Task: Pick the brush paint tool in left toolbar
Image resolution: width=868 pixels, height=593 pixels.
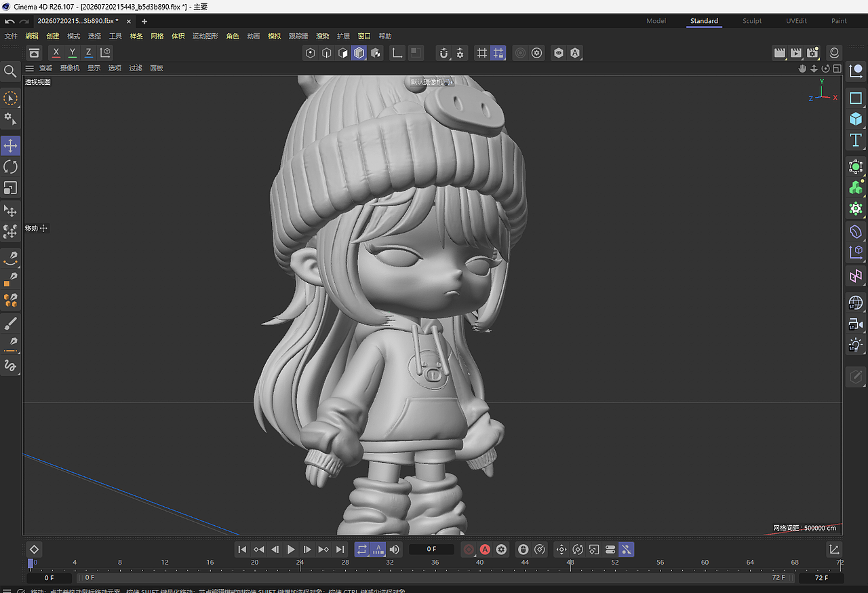Action: (10, 324)
